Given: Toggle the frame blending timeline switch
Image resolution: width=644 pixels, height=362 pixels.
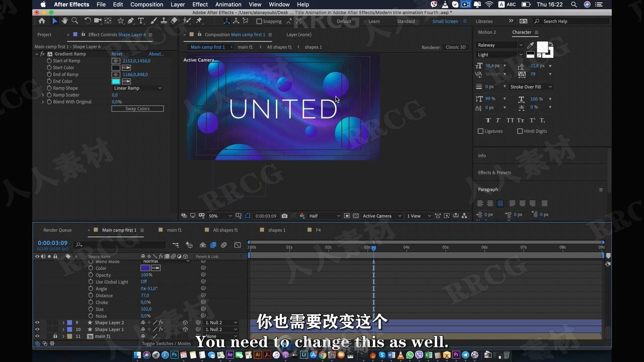Looking at the screenshot, I should 213,245.
